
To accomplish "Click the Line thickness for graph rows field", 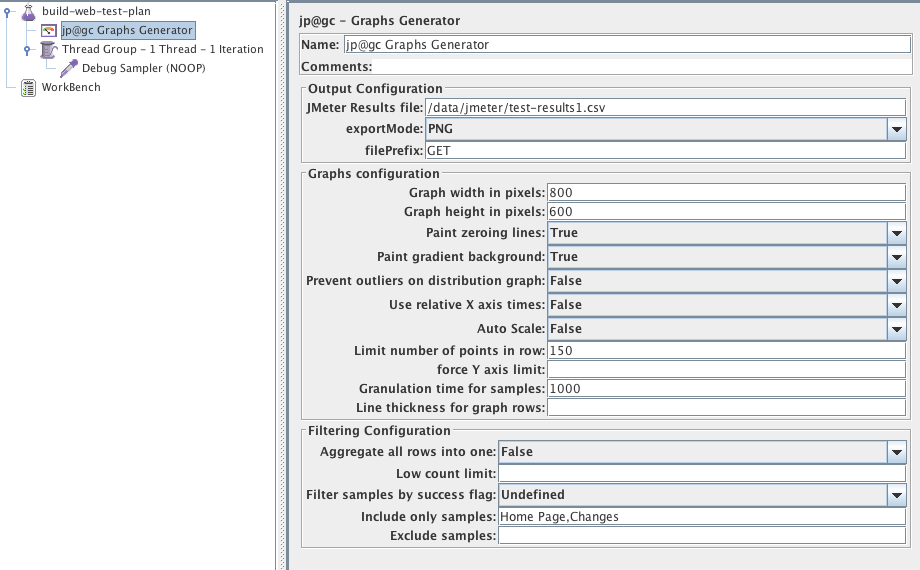I will click(x=726, y=407).
